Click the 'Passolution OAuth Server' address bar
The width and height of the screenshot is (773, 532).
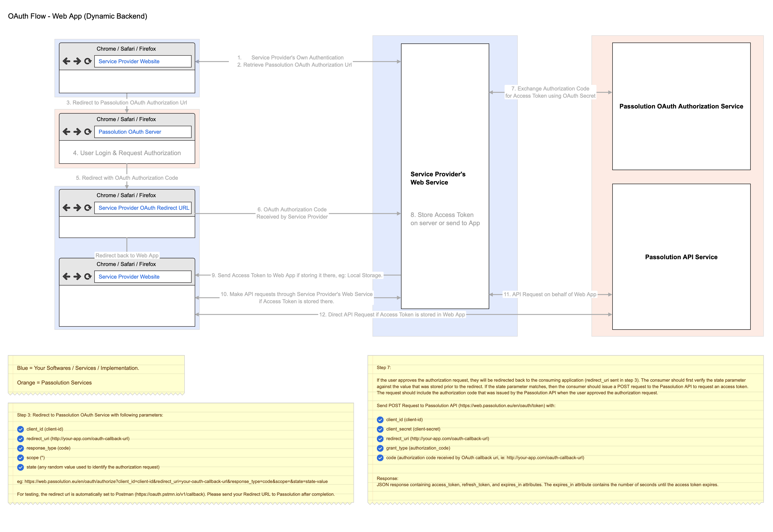pos(143,132)
